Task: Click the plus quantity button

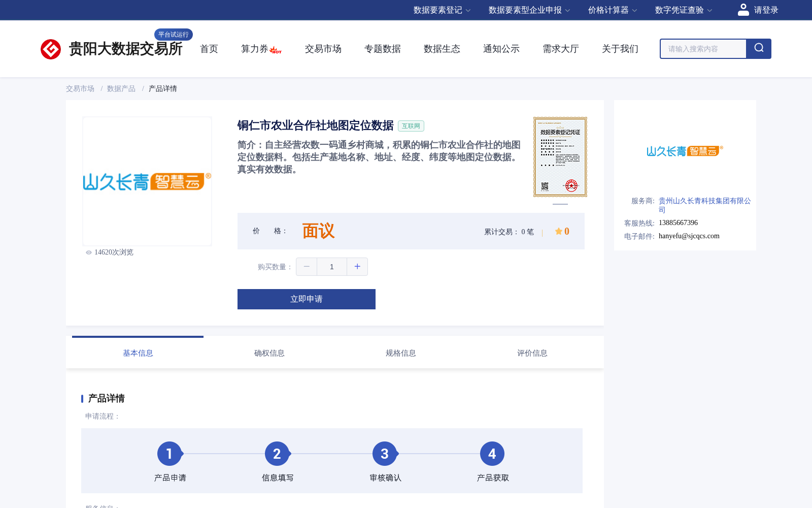Action: point(357,267)
